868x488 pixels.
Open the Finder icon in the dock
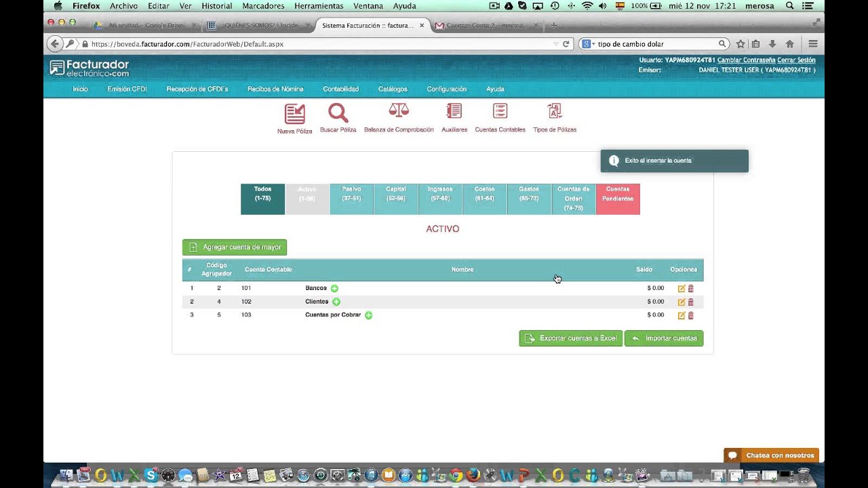click(x=66, y=476)
